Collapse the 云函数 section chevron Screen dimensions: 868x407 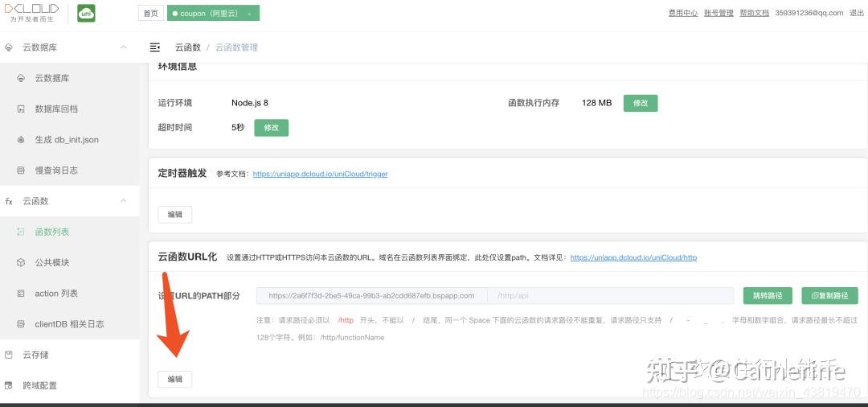[124, 201]
